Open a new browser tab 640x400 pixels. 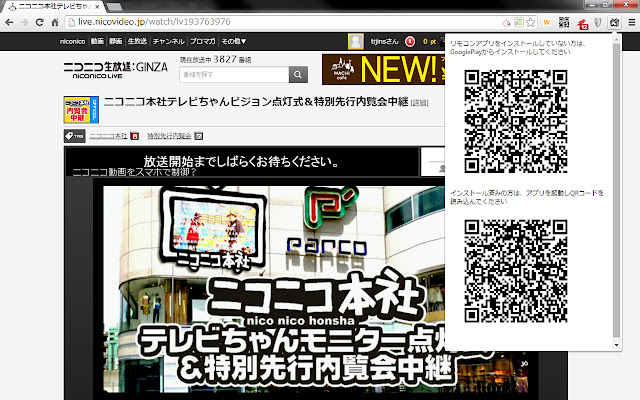114,7
